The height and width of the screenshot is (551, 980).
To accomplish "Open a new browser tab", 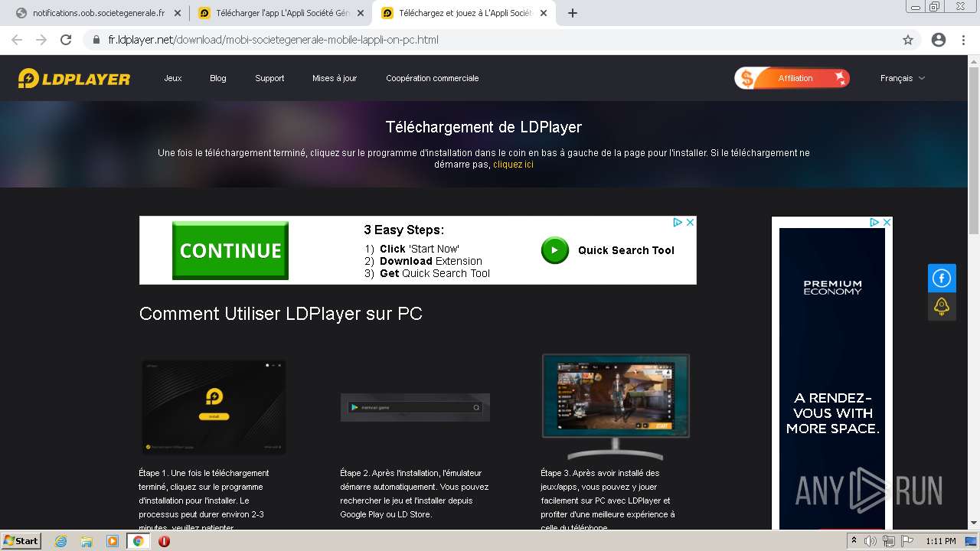I will point(573,13).
